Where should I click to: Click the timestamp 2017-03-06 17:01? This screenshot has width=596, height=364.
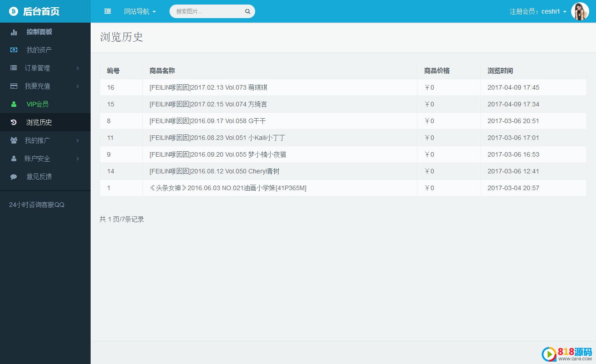click(x=514, y=138)
